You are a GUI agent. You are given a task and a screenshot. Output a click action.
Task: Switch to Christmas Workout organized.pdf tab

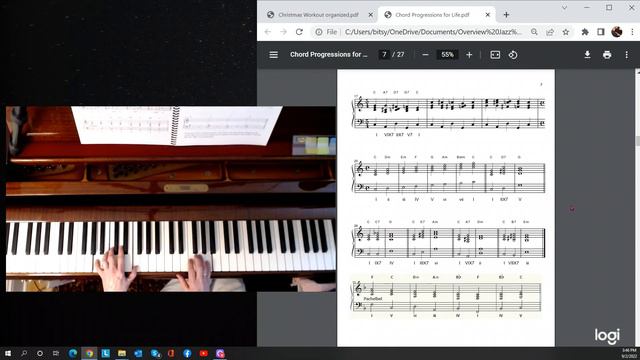click(x=319, y=15)
